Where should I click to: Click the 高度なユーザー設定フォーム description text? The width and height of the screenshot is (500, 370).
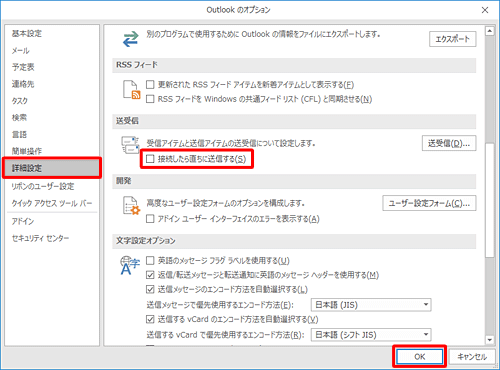coord(226,203)
